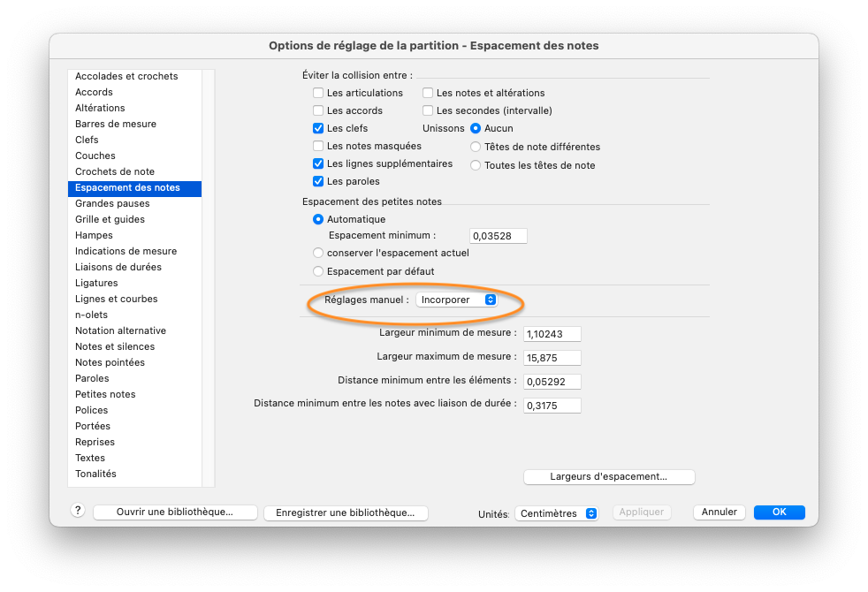Enable the Les articulations checkbox
The width and height of the screenshot is (868, 592).
pos(318,93)
